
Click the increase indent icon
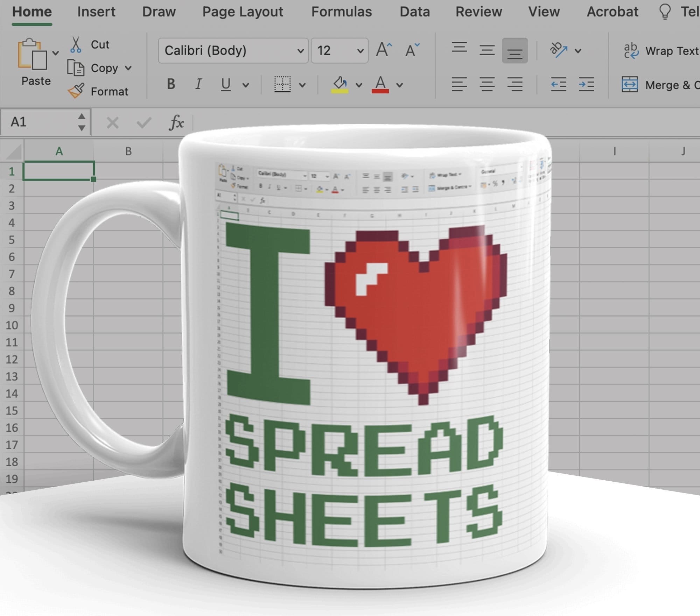(x=586, y=84)
